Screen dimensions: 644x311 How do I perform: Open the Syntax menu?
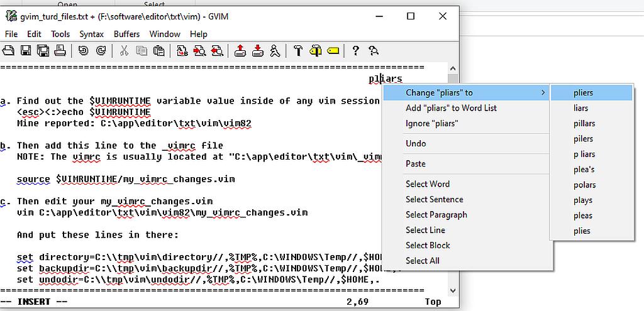click(x=92, y=34)
